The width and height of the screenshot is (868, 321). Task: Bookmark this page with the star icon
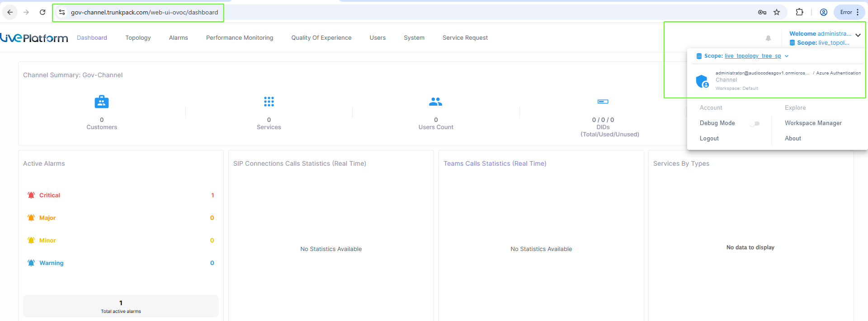777,12
